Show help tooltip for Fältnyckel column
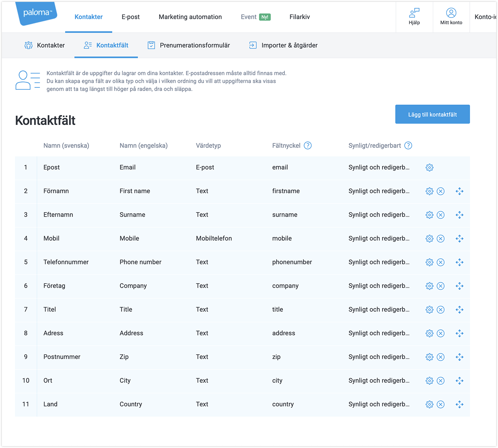Viewport: 498px width, 448px height. [x=307, y=145]
